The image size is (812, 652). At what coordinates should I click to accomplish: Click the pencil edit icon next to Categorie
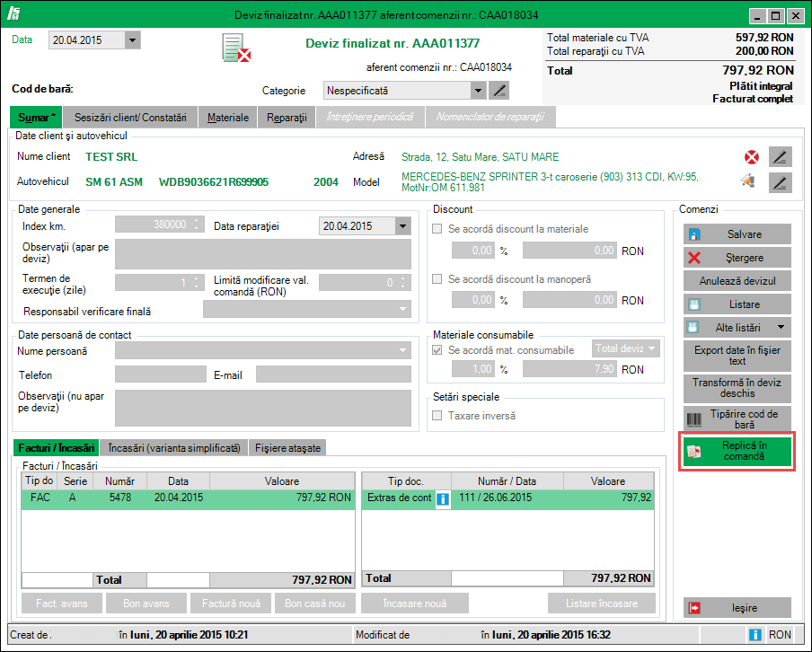499,91
